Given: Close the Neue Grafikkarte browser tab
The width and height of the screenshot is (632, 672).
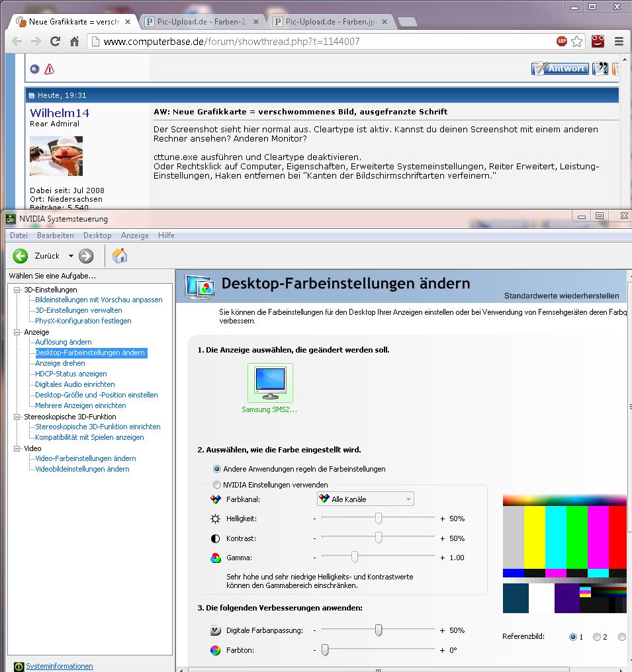Looking at the screenshot, I should (x=127, y=21).
